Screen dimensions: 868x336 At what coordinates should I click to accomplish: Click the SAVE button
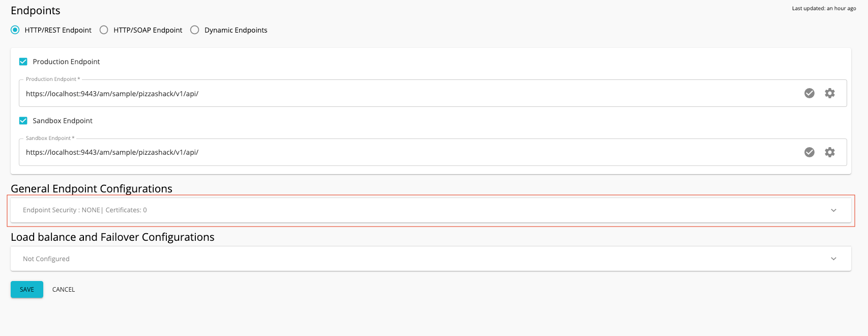(x=26, y=289)
